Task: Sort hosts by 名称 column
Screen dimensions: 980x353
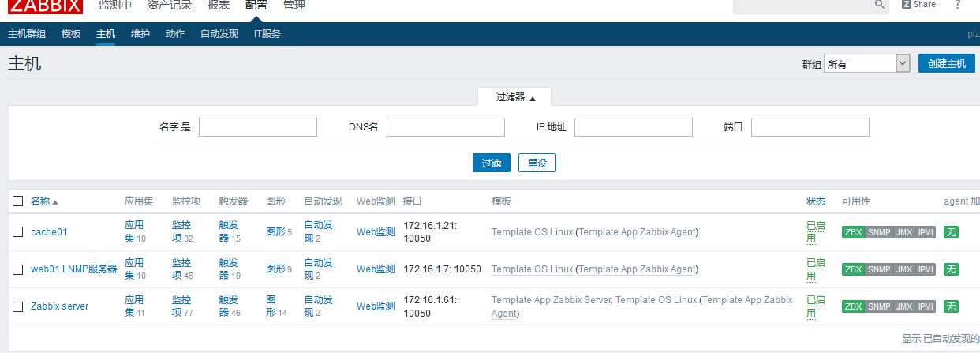Action: click(x=44, y=201)
